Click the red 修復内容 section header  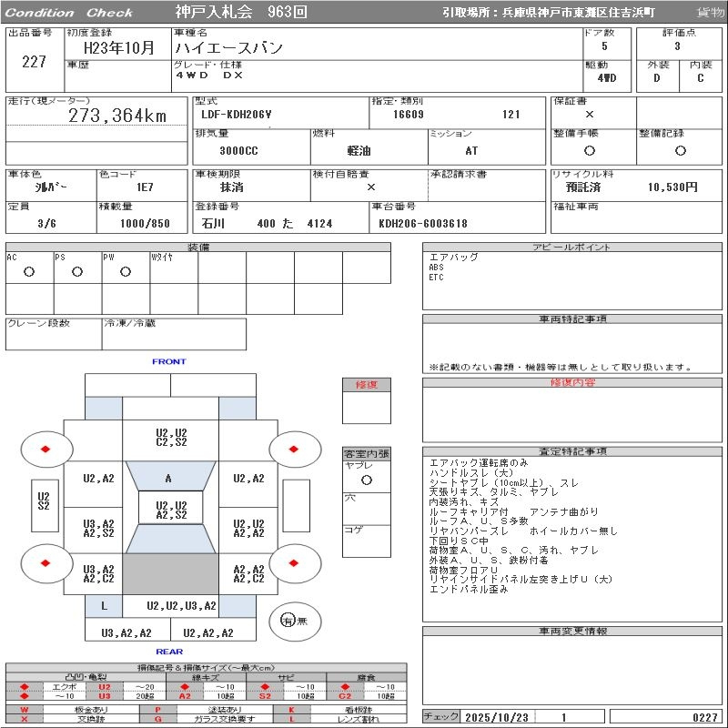tap(573, 383)
